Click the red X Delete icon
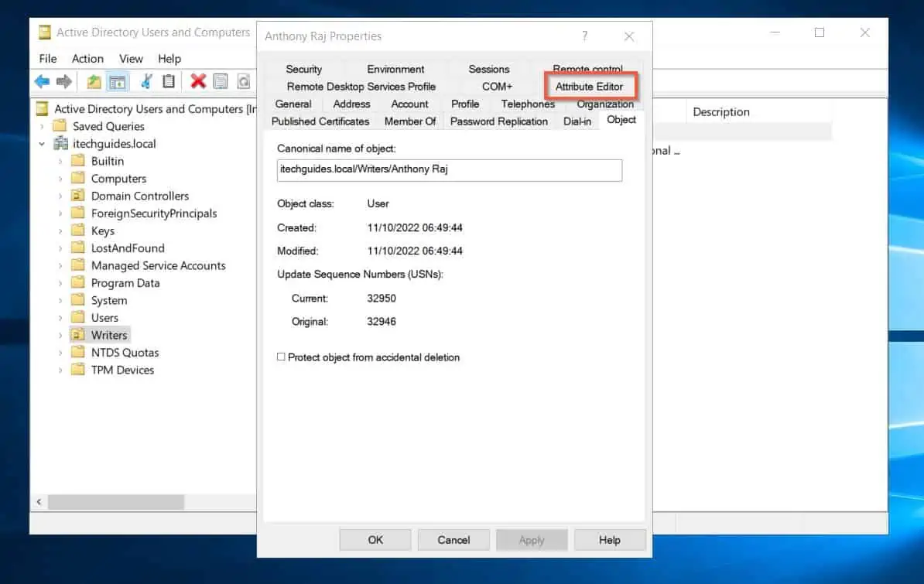Viewport: 924px width, 584px height. 198,81
